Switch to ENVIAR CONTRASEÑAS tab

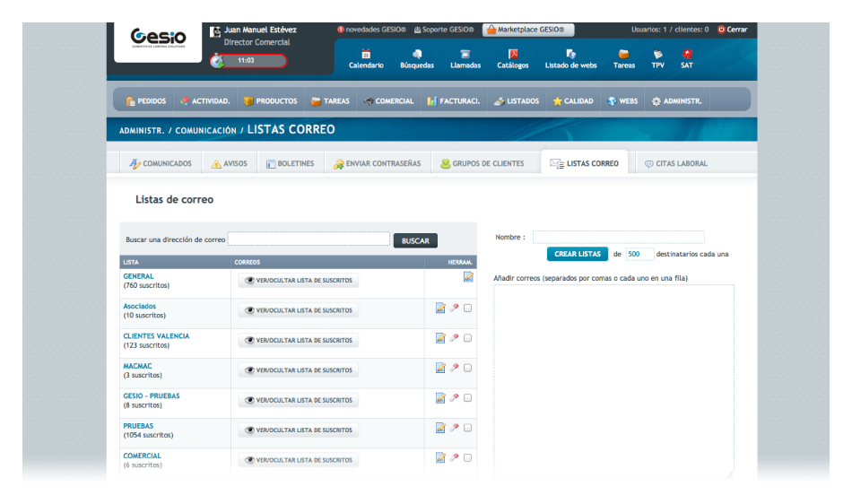pos(377,163)
